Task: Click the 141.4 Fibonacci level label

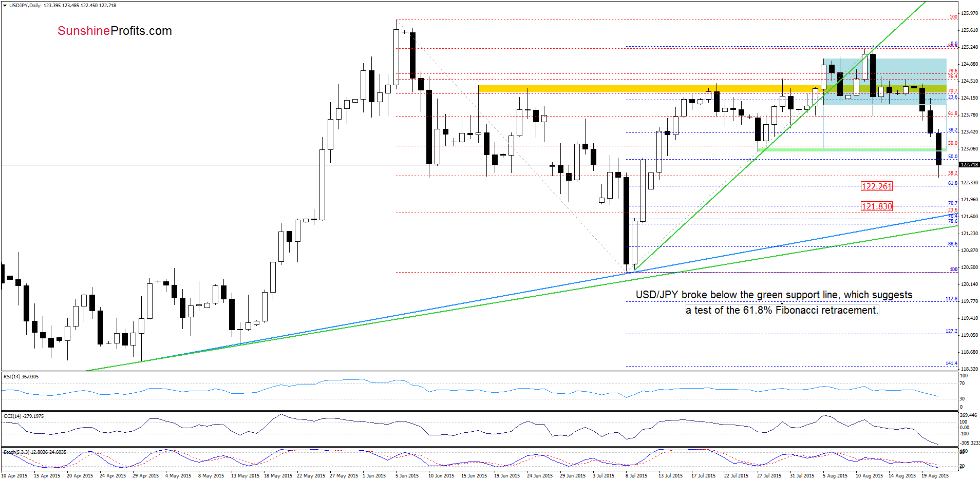Action: 951,363
